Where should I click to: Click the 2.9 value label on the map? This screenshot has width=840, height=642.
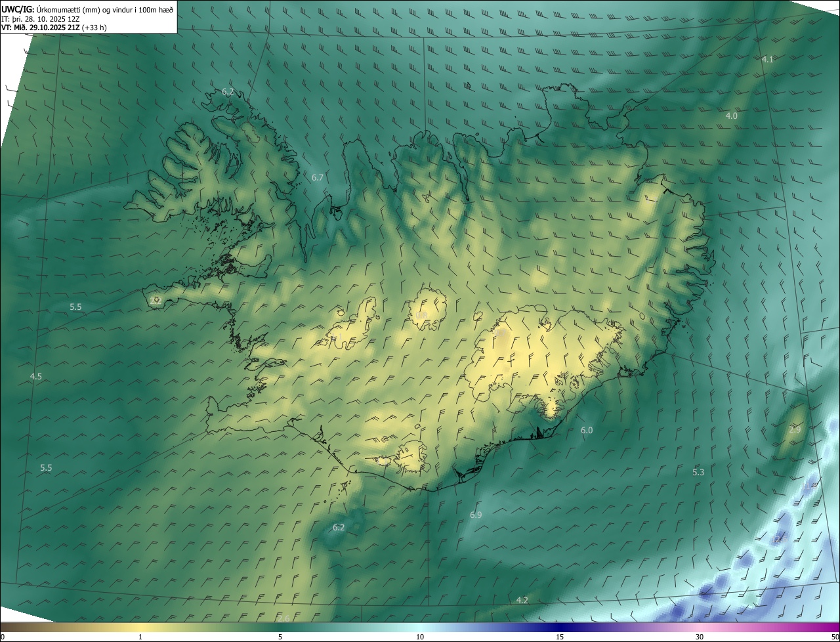[795, 429]
